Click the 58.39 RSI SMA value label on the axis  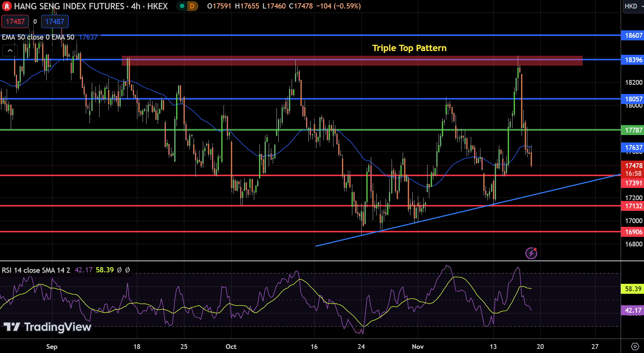[x=633, y=289]
